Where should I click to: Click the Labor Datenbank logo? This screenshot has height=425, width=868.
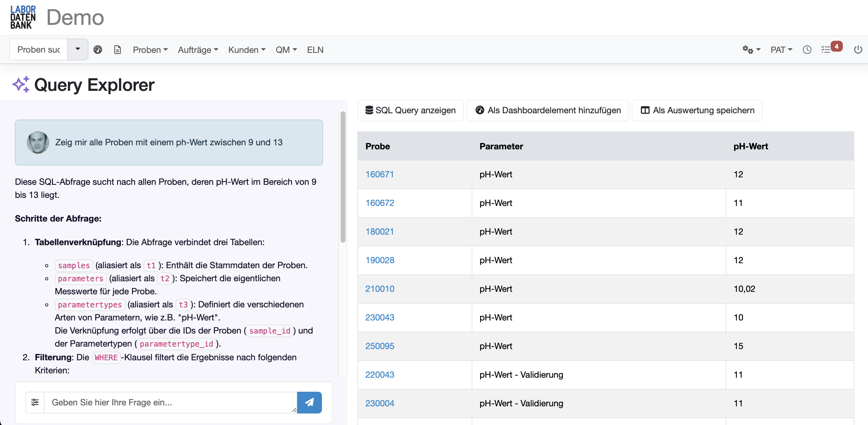(23, 17)
